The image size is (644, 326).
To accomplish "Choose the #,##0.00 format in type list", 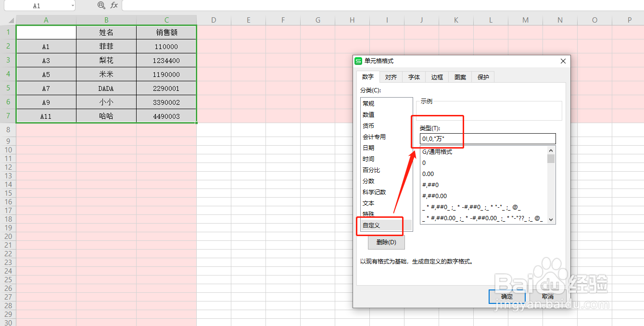I will (x=484, y=196).
